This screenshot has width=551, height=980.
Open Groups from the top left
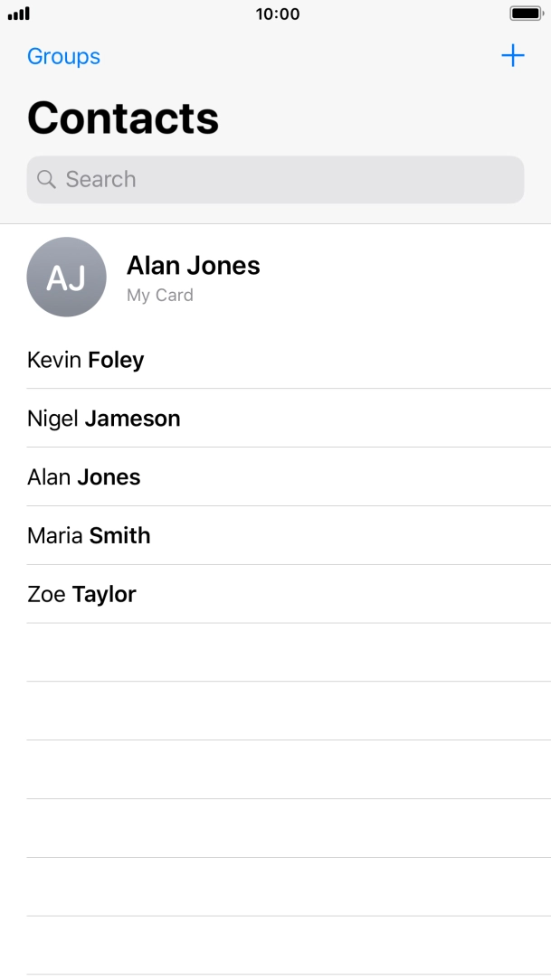[x=63, y=56]
